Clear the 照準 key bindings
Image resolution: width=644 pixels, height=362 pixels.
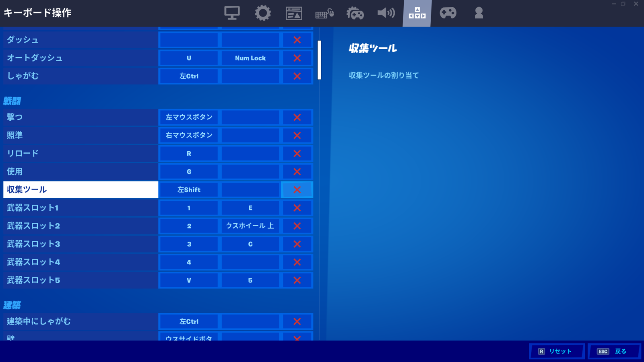pos(297,136)
